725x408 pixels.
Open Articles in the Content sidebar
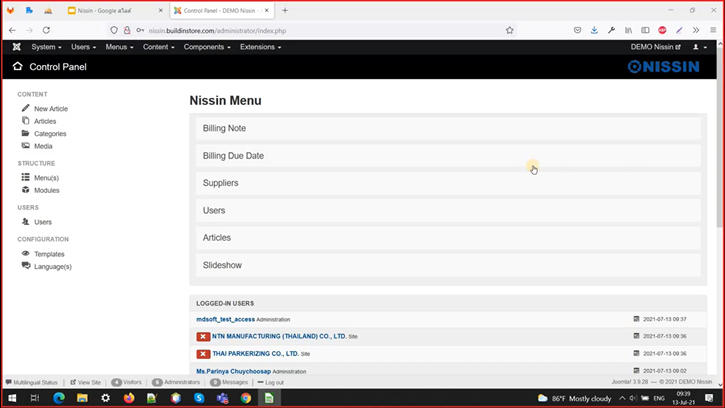[45, 121]
